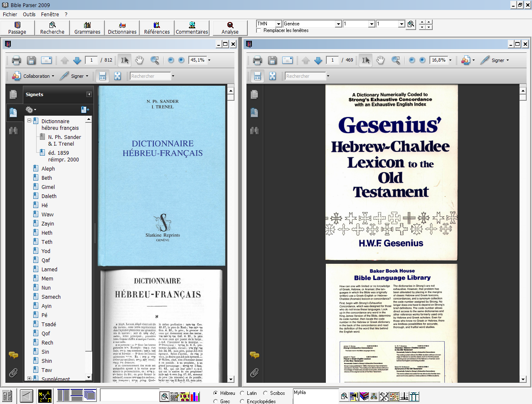The width and height of the screenshot is (532, 404).
Task: Open the Dictionnaires tool
Action: (x=122, y=28)
